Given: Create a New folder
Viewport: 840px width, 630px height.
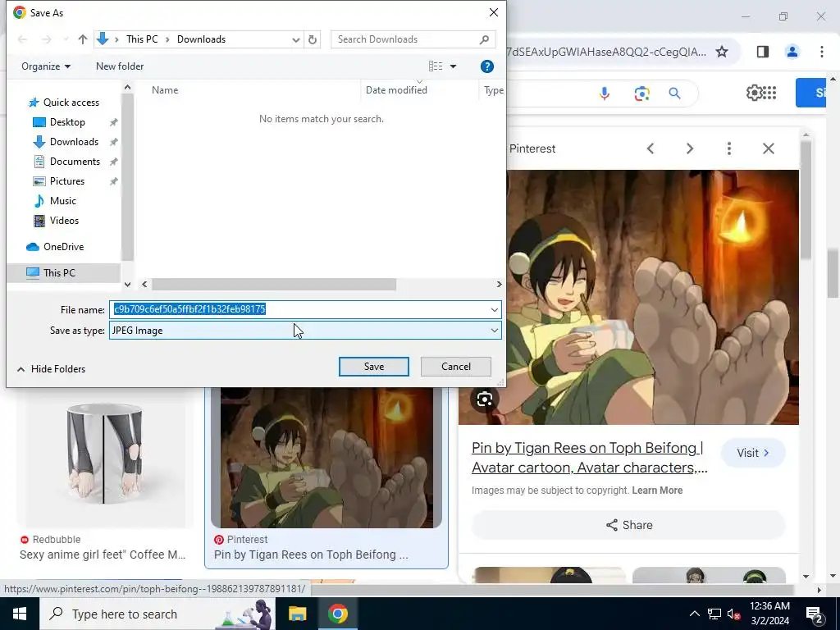Looking at the screenshot, I should click(x=120, y=66).
